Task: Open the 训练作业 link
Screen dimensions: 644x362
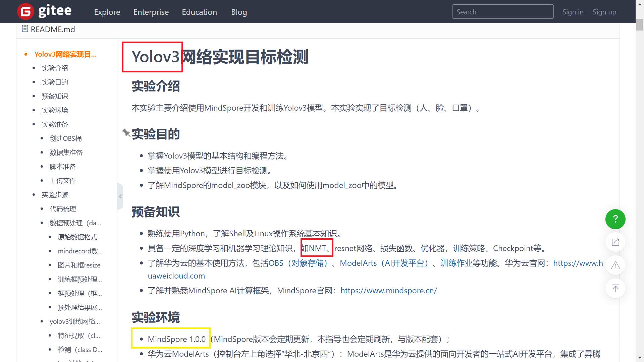Action: [456, 263]
